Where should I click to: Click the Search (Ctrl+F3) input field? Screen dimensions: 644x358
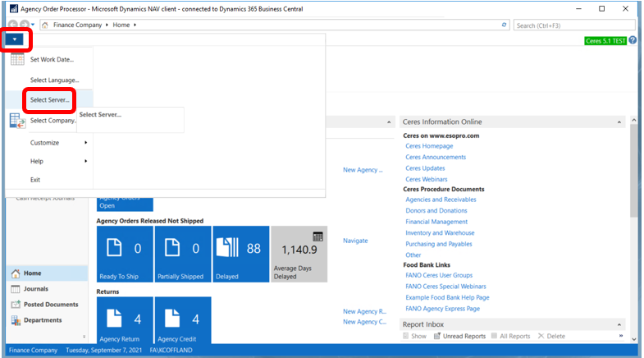click(570, 25)
